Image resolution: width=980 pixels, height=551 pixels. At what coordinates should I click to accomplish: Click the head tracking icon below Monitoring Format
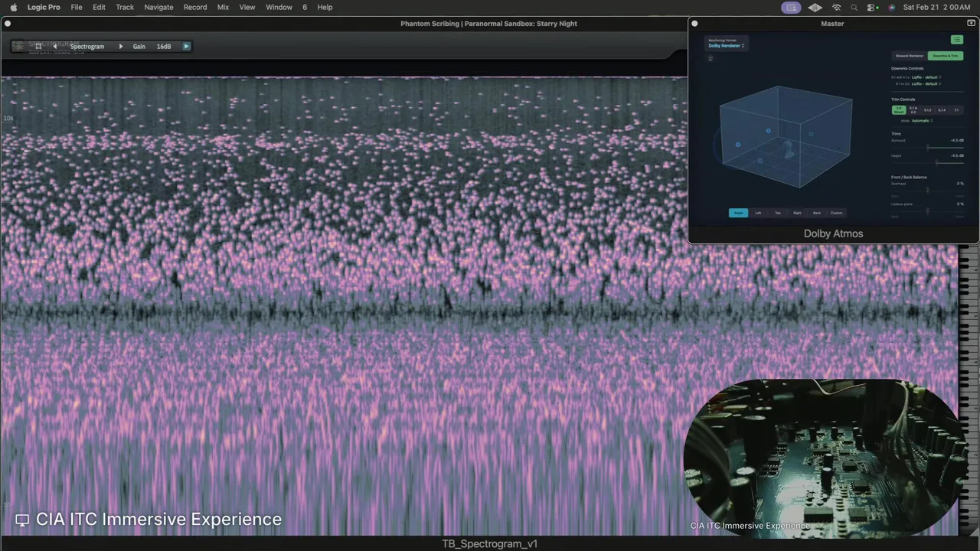710,58
